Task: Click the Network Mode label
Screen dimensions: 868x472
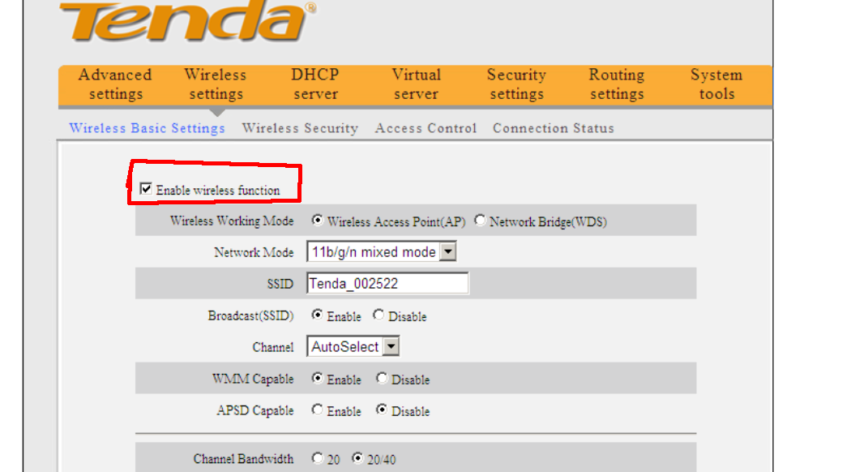Action: [x=254, y=252]
